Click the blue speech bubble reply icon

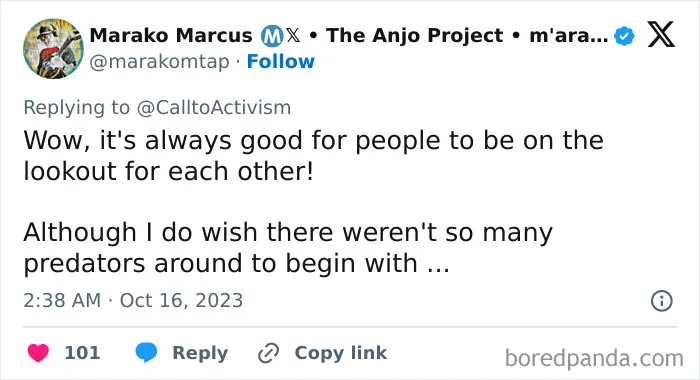click(x=146, y=352)
